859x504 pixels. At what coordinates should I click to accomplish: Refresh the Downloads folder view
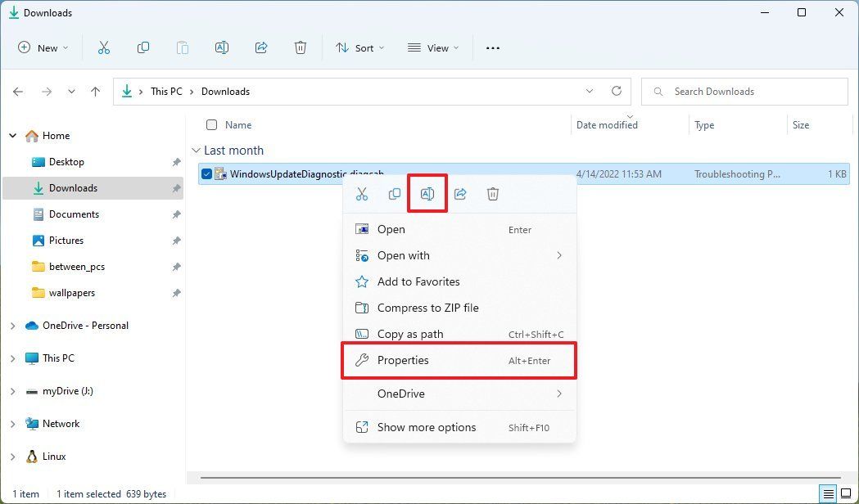tap(617, 91)
